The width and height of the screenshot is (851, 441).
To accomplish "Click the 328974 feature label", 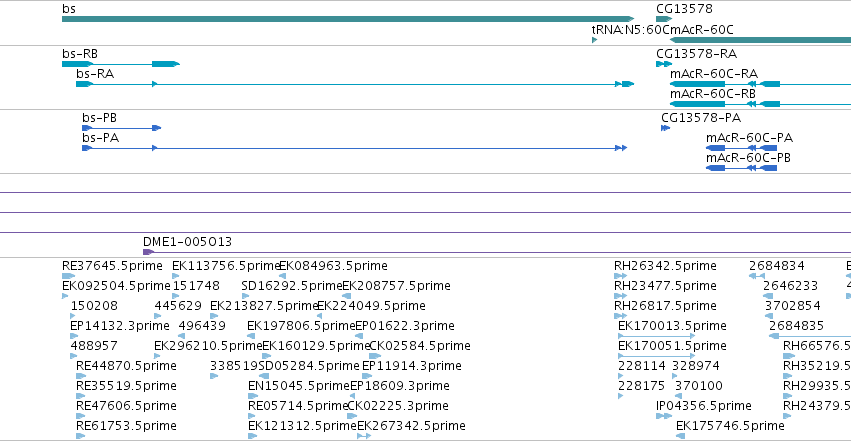I will 696,366.
